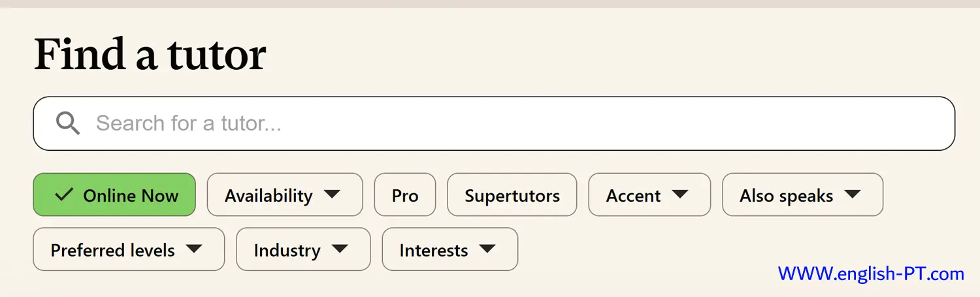
Task: Click the magnifying glass search icon
Action: tap(67, 123)
